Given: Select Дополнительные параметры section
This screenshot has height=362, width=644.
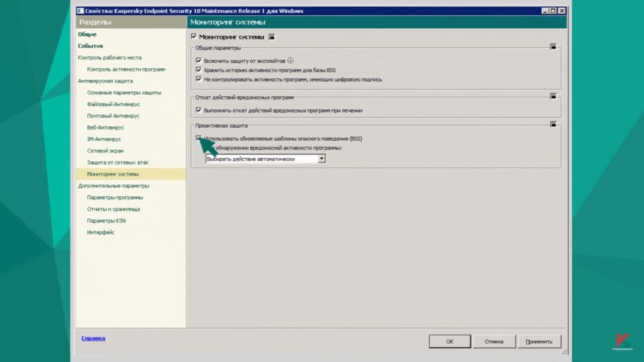Looking at the screenshot, I should [x=113, y=186].
